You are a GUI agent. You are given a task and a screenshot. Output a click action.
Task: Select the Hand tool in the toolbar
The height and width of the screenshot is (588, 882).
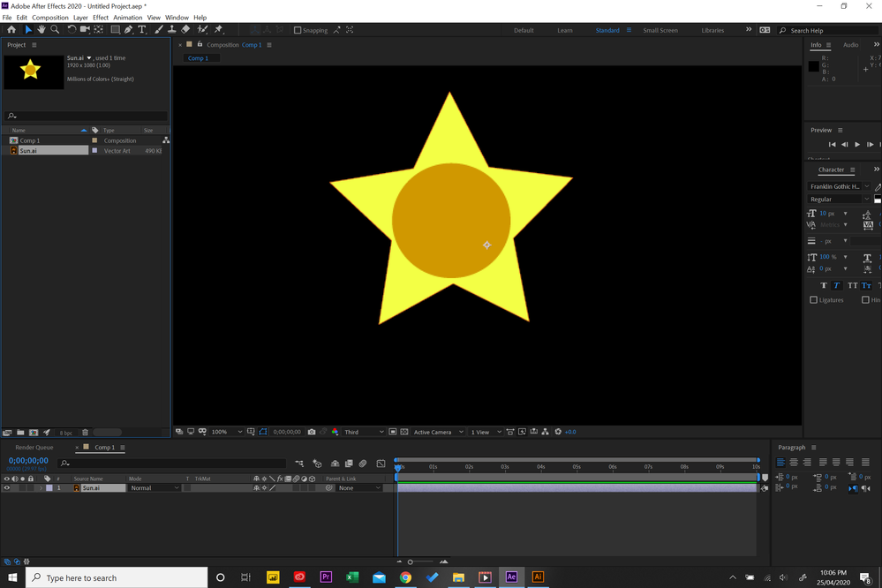coord(41,29)
